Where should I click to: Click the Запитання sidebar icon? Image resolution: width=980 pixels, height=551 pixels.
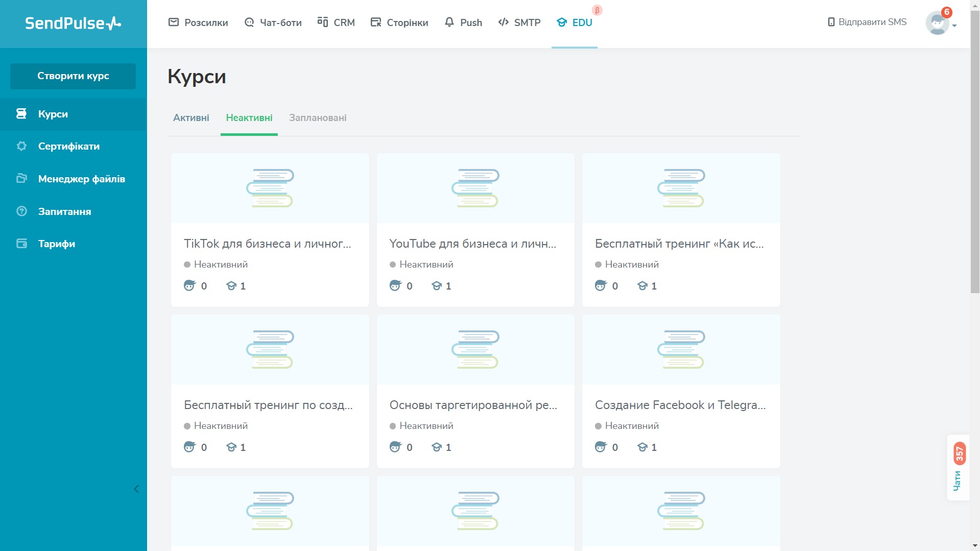click(x=21, y=211)
